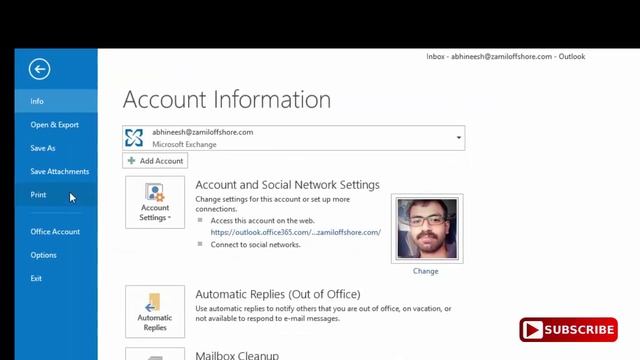Click Exit in the sidebar
The image size is (640, 360).
coord(56,278)
